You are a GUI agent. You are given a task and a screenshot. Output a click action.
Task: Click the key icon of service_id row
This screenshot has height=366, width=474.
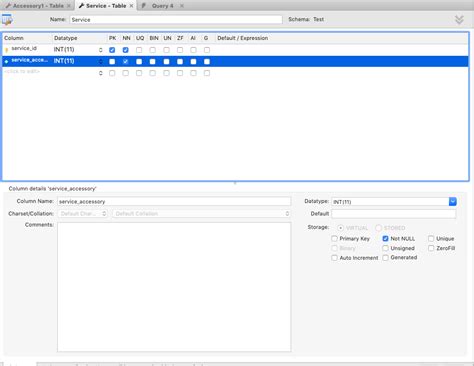click(x=6, y=50)
